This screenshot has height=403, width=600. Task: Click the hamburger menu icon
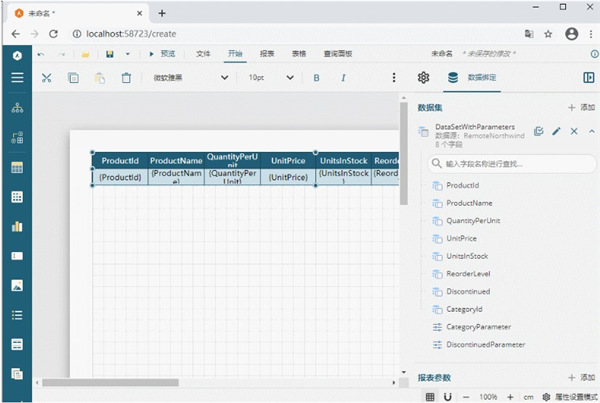click(16, 77)
